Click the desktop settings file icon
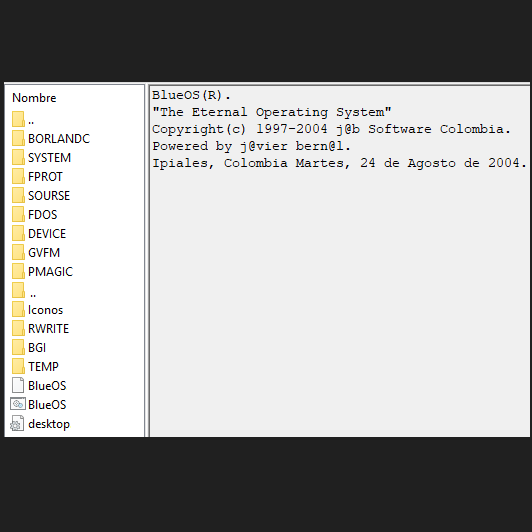 pyautogui.click(x=17, y=423)
